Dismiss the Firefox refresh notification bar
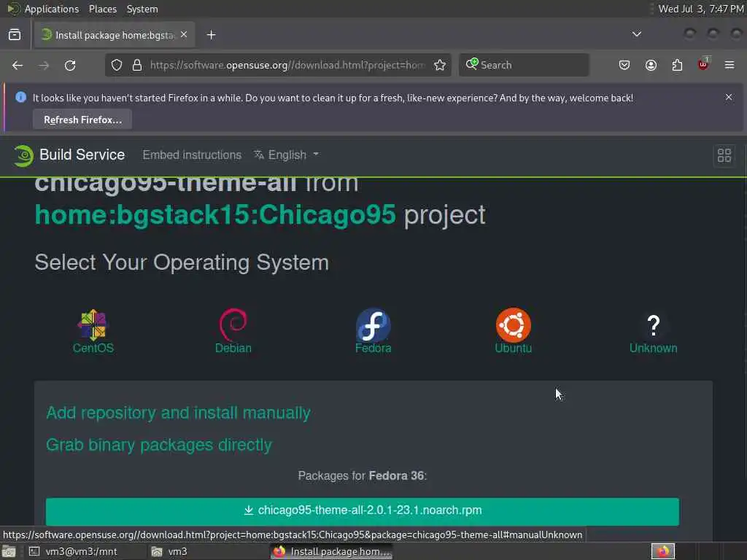 point(729,97)
